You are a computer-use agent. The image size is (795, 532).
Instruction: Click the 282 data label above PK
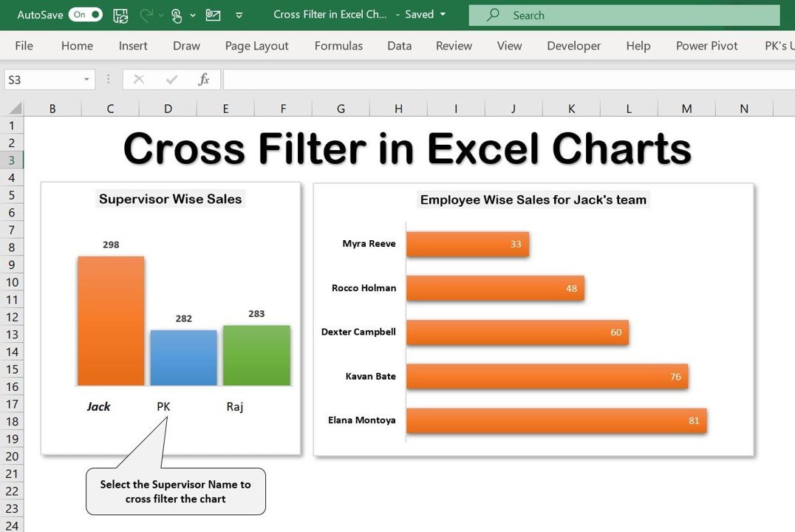(x=183, y=318)
